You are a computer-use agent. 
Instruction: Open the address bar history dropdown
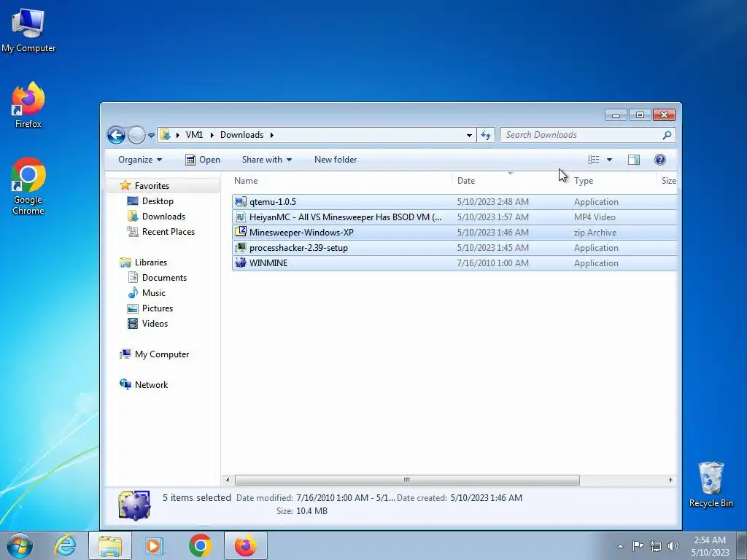pos(469,135)
